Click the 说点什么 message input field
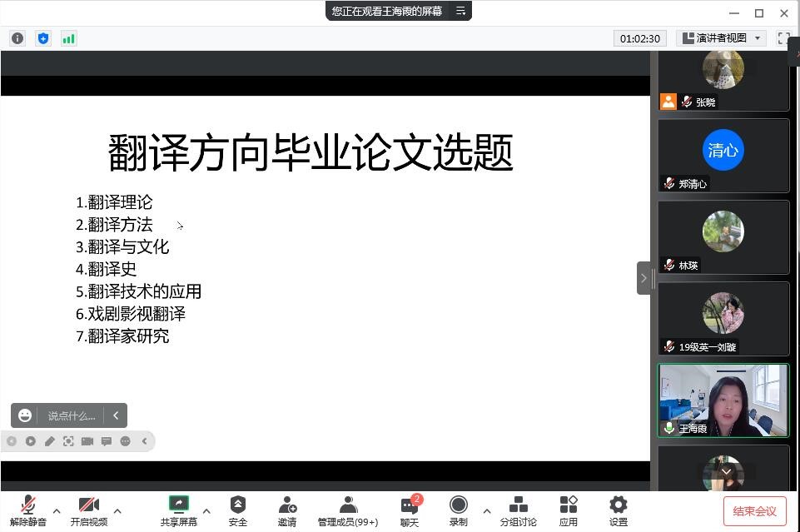This screenshot has width=800, height=532. [72, 415]
